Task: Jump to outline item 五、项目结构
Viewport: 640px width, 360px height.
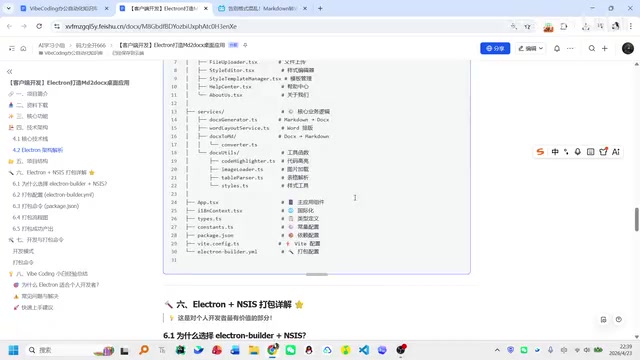Action: coord(32,161)
